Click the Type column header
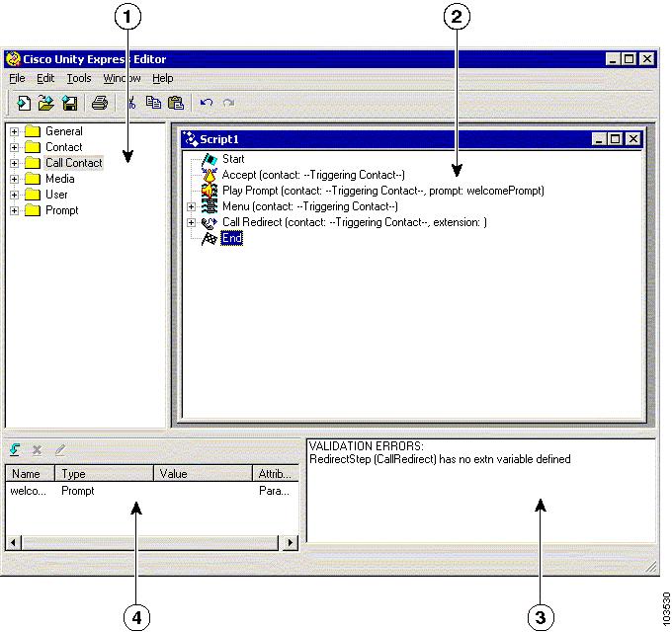The width and height of the screenshot is (672, 632). click(104, 474)
